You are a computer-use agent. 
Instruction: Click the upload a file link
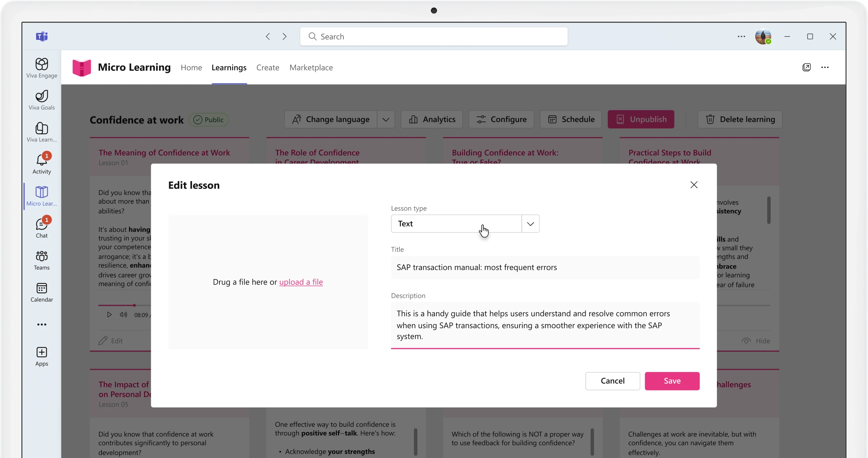coord(301,282)
